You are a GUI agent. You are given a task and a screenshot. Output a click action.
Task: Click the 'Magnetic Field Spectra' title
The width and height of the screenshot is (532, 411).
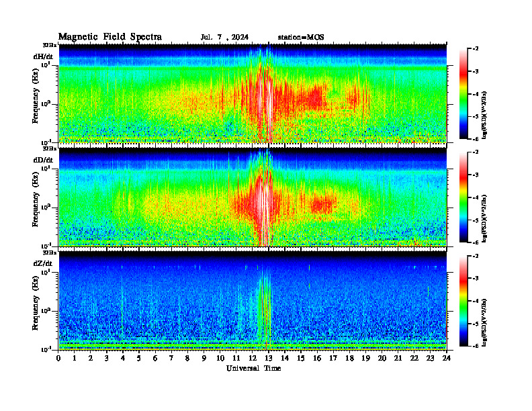110,37
